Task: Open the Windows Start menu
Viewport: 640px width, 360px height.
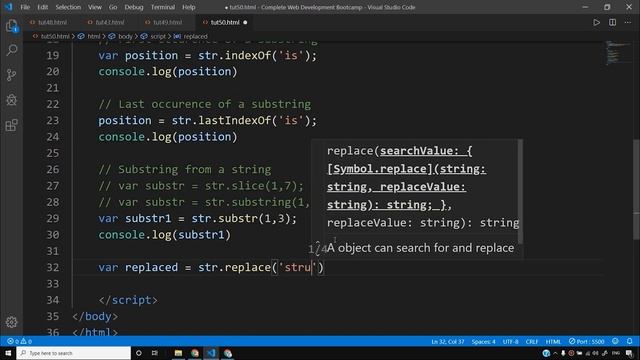Action: [8, 353]
